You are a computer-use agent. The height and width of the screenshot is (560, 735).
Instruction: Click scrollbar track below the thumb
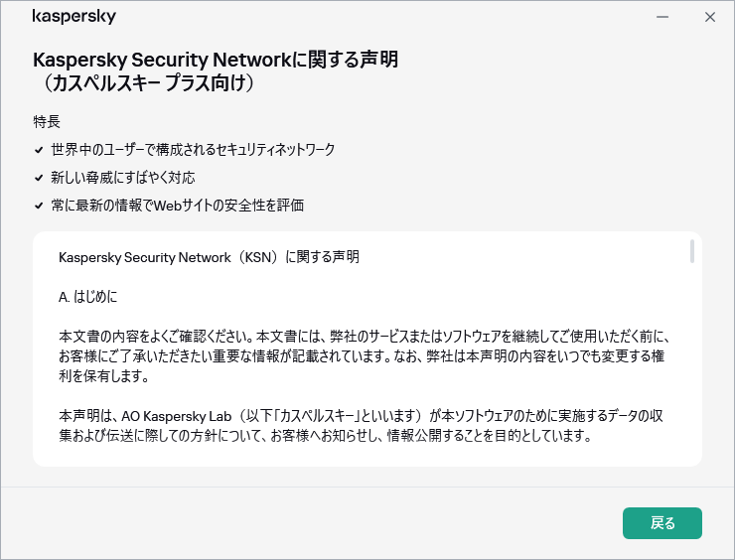tap(691, 377)
